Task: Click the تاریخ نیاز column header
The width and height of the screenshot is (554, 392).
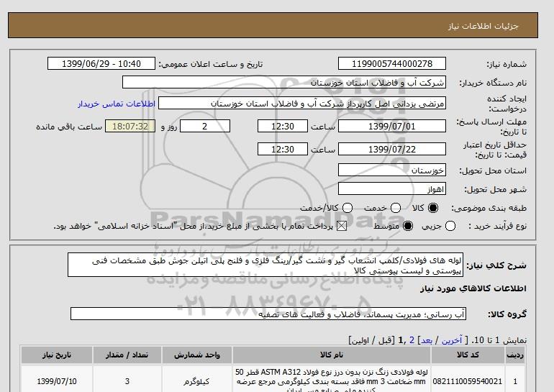Action: click(x=57, y=355)
